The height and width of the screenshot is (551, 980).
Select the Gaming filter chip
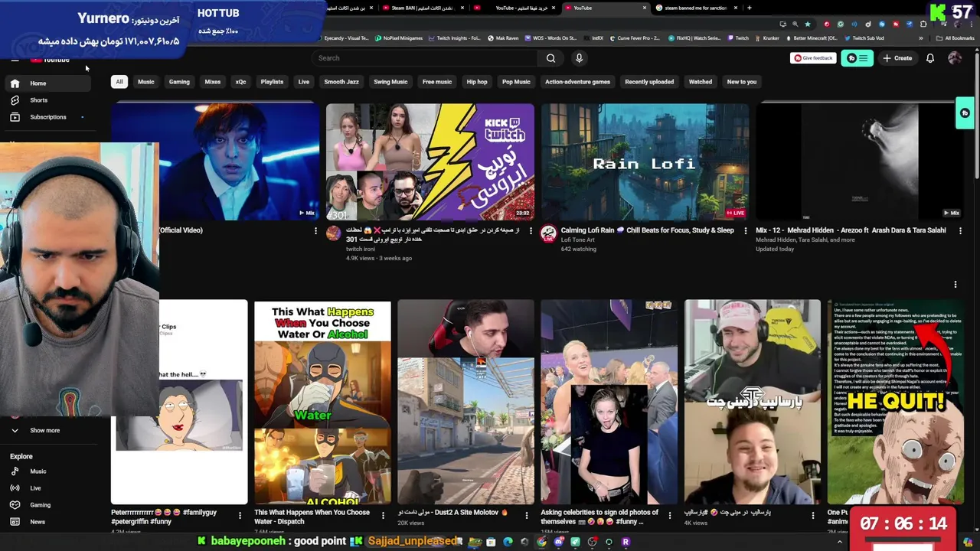click(179, 82)
